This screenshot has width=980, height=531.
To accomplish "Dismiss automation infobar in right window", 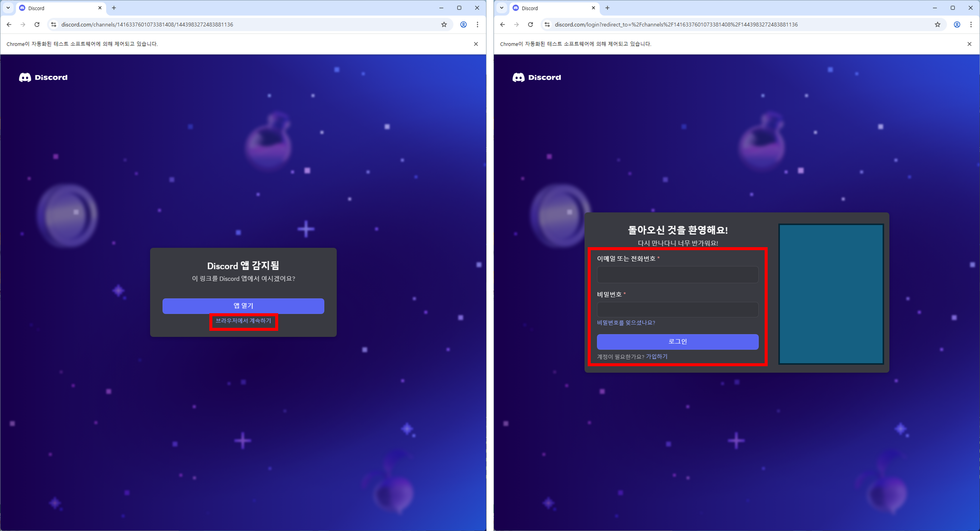I will click(969, 44).
